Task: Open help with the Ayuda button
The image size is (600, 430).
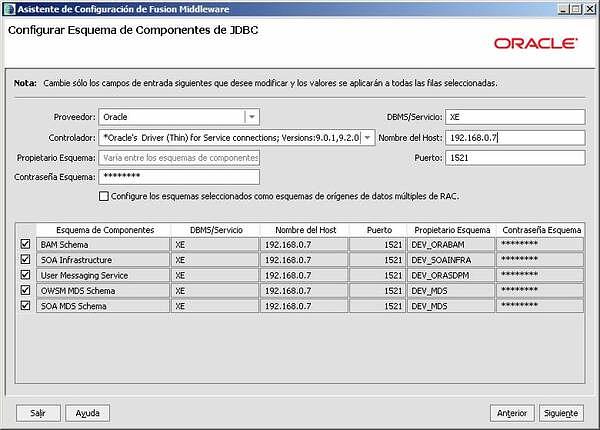Action: click(x=87, y=413)
